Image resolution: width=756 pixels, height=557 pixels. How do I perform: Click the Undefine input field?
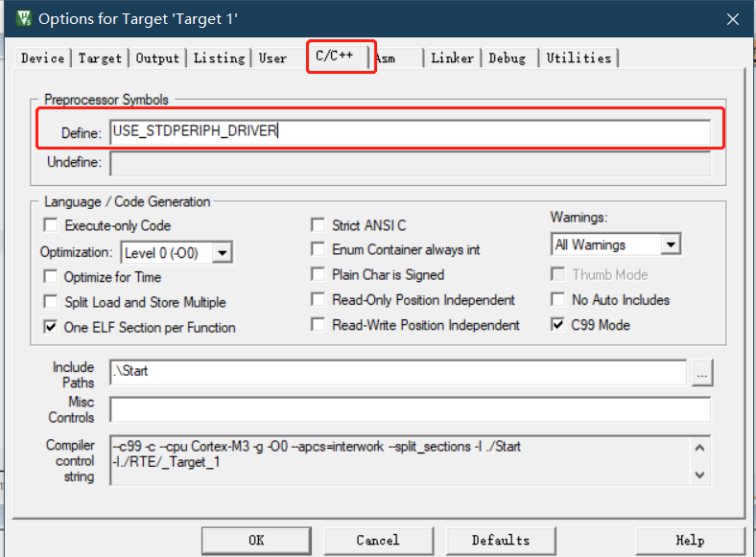coord(410,163)
